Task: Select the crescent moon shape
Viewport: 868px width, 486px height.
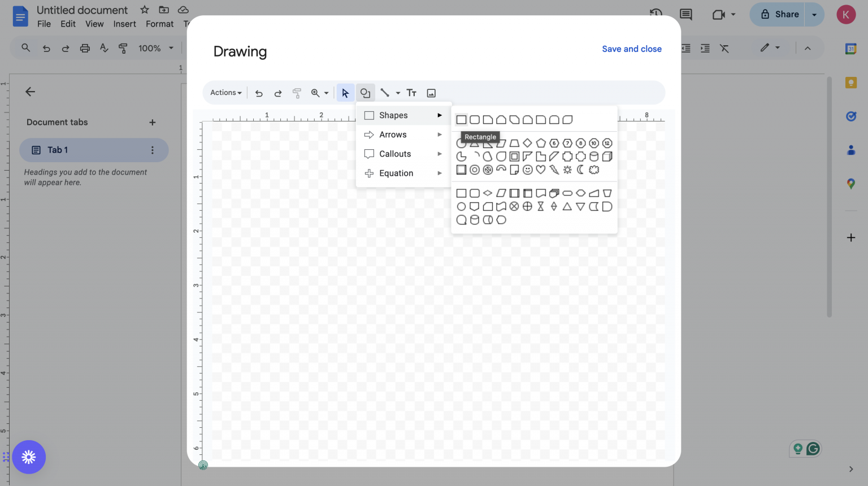Action: (580, 170)
